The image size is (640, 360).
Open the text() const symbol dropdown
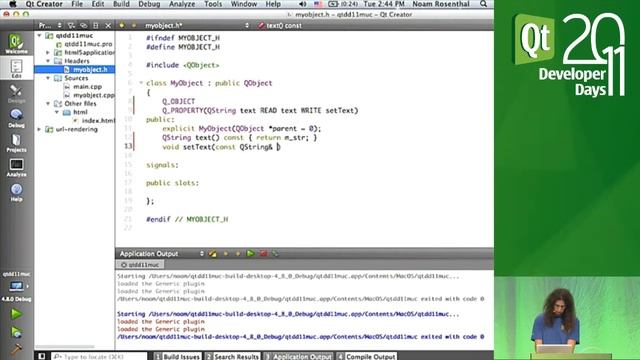284,25
